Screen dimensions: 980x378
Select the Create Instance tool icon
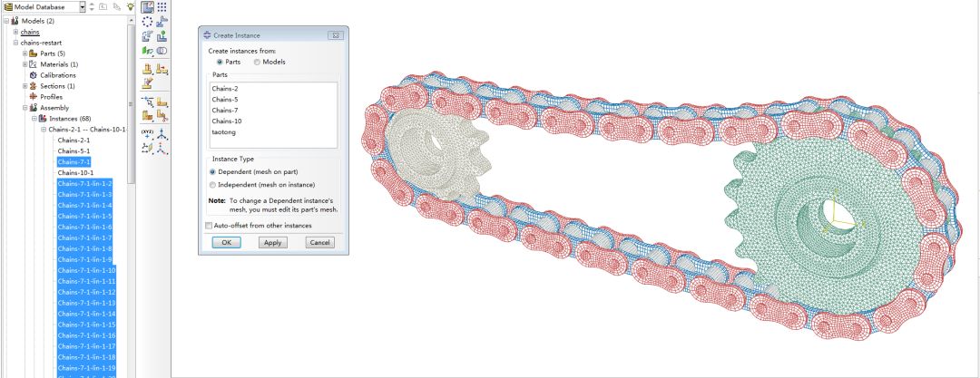[x=147, y=6]
